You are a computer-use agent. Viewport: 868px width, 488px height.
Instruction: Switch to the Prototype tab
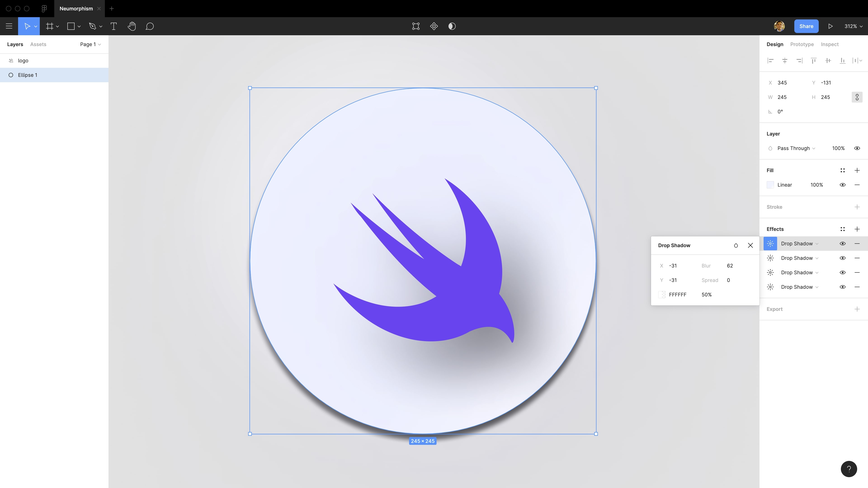pos(802,45)
